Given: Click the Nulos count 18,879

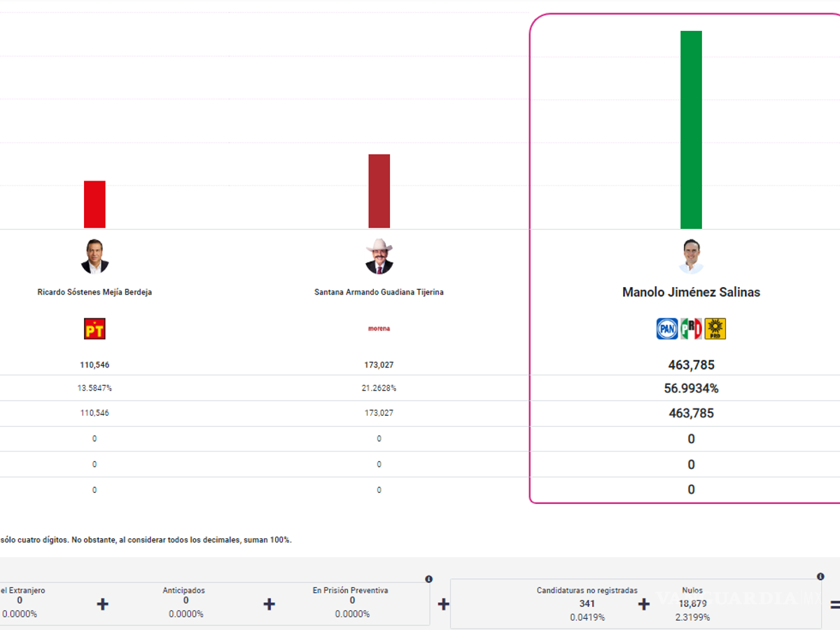Looking at the screenshot, I should point(692,603).
